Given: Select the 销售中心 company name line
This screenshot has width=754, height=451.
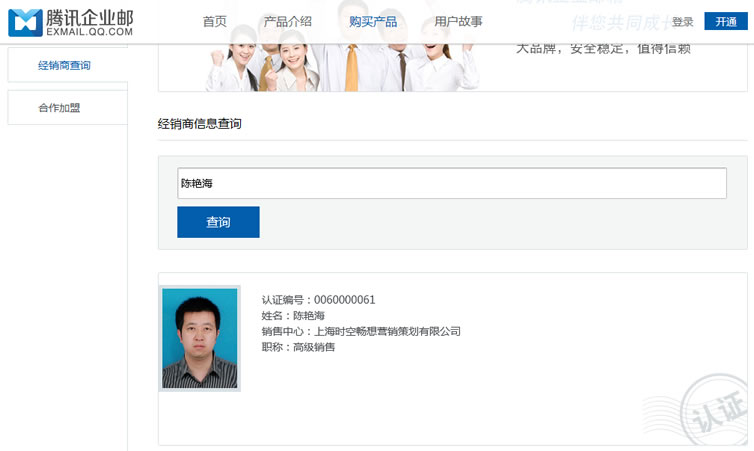Looking at the screenshot, I should pos(361,331).
